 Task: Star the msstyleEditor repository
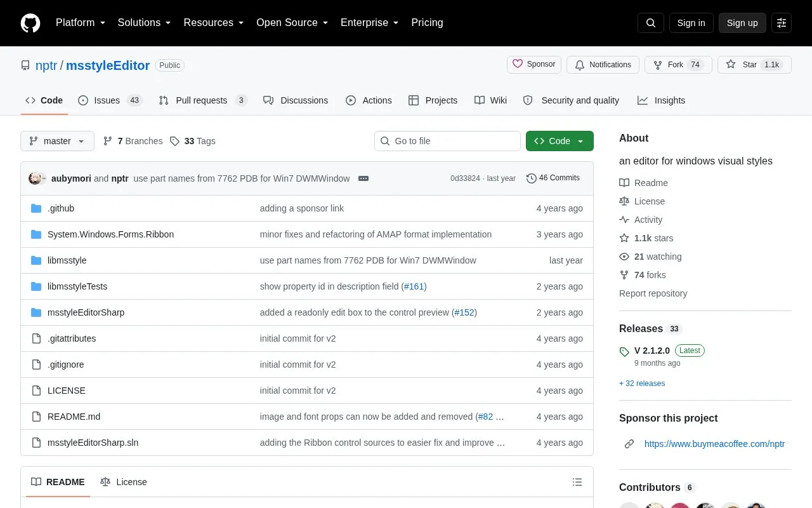point(754,65)
